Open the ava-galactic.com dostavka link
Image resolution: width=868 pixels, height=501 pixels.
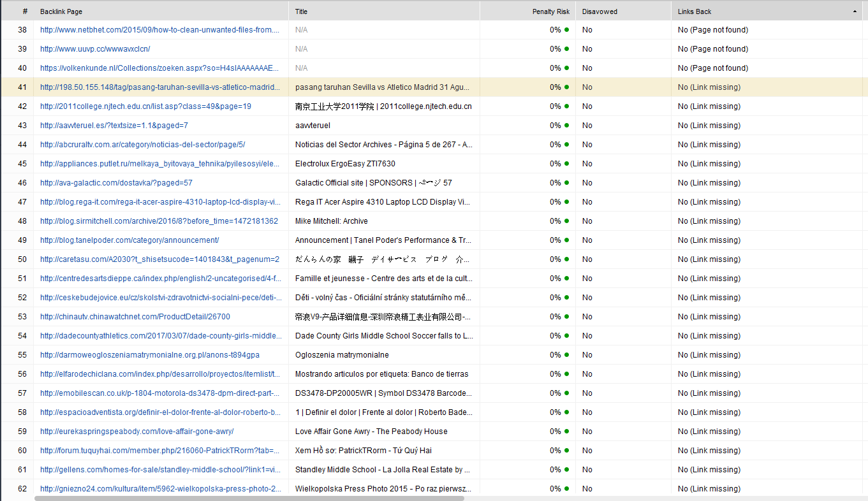(x=116, y=183)
